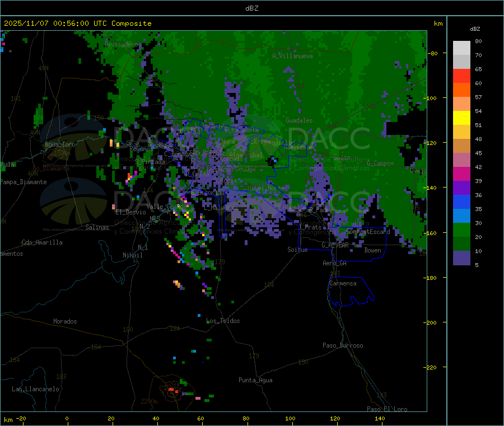This screenshot has width=504, height=426.
Task: Select the Laq.Llancanelo label
Action: coord(35,389)
